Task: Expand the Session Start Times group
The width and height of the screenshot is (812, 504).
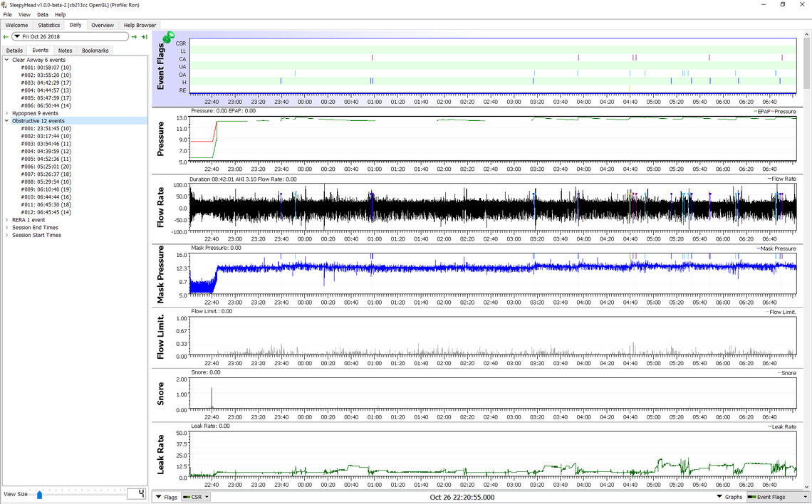Action: coord(6,235)
